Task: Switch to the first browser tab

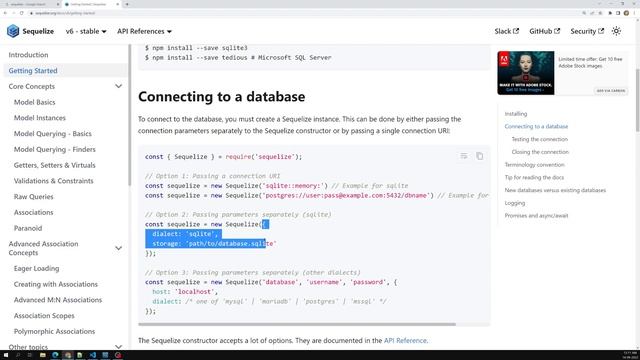Action: pyautogui.click(x=31, y=4)
